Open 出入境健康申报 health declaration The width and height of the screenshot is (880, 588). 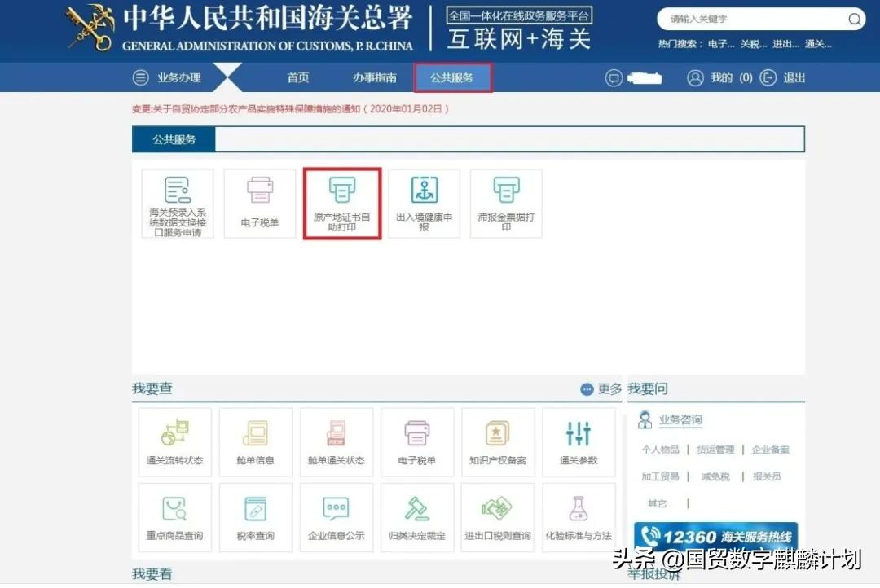coord(424,203)
